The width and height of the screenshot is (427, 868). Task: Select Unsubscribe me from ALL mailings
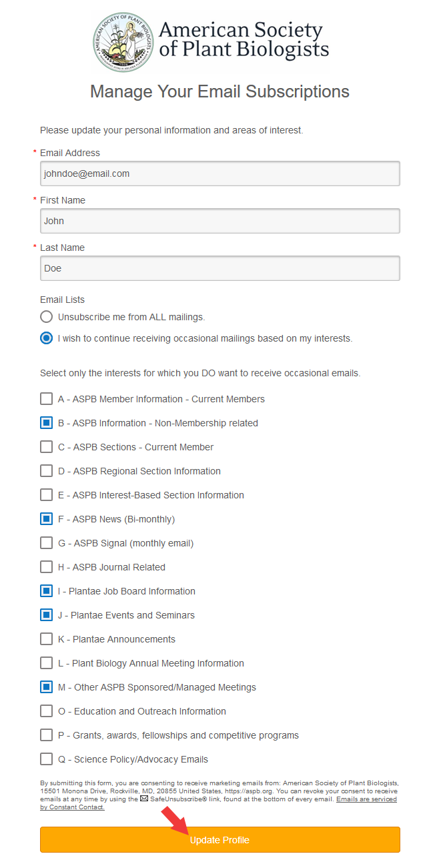[x=46, y=317]
